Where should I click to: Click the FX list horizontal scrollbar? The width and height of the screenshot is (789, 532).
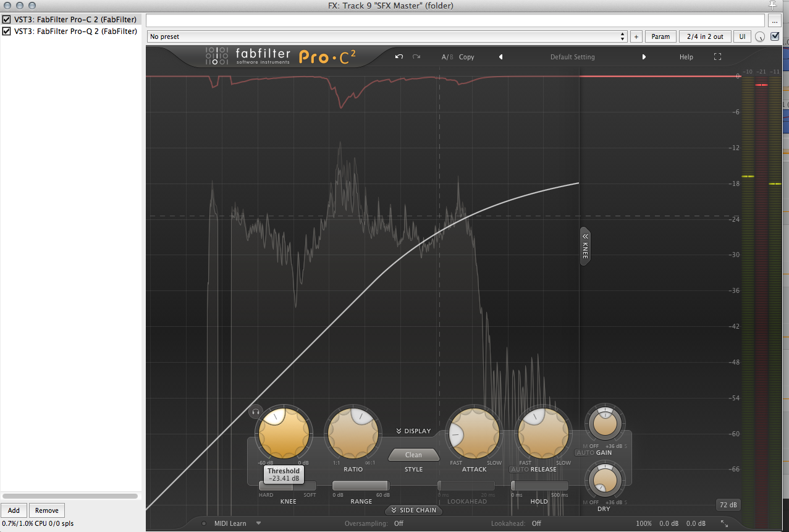[70, 496]
